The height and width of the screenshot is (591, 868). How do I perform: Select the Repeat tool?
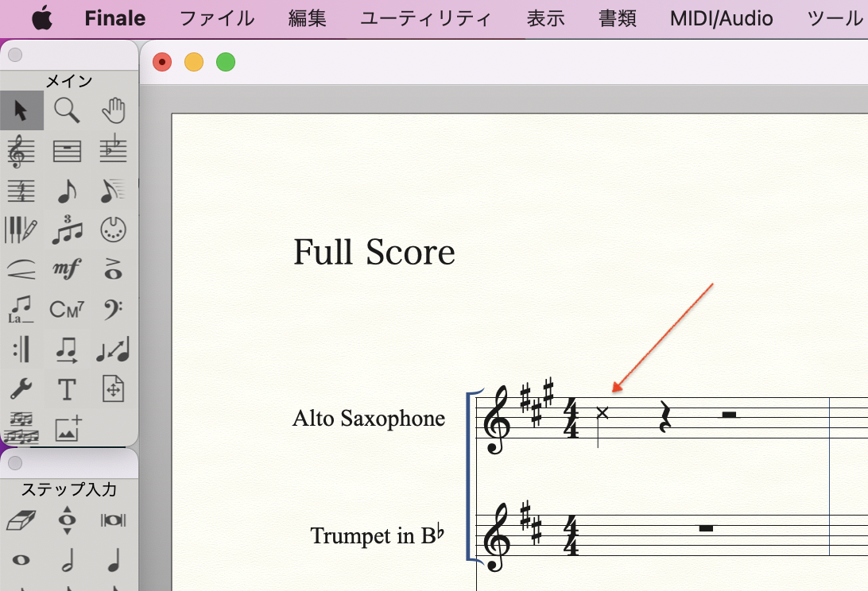21,350
